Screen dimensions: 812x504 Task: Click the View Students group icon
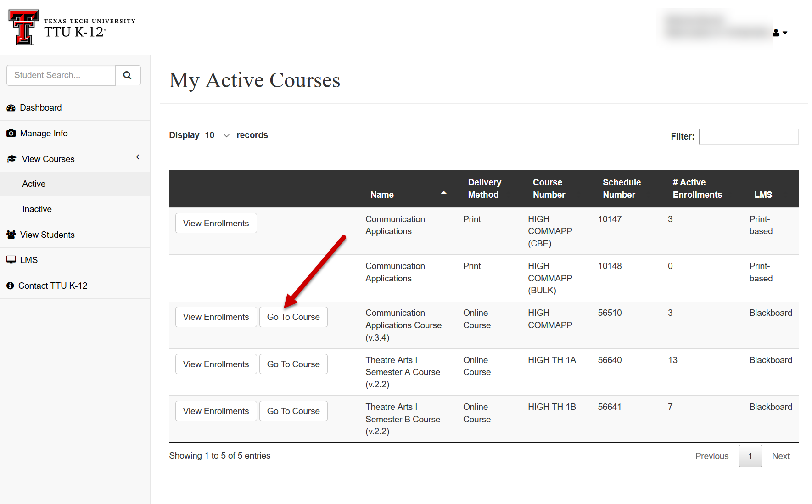[x=11, y=235]
